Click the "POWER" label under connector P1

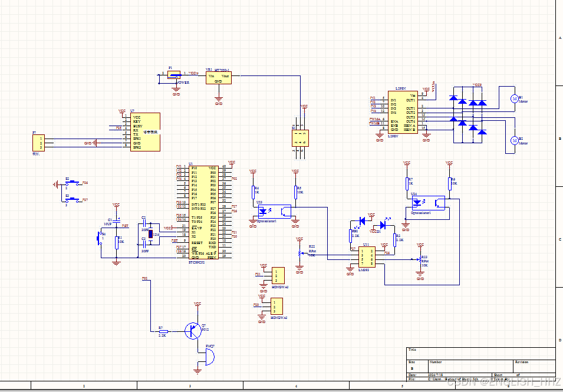(x=183, y=83)
